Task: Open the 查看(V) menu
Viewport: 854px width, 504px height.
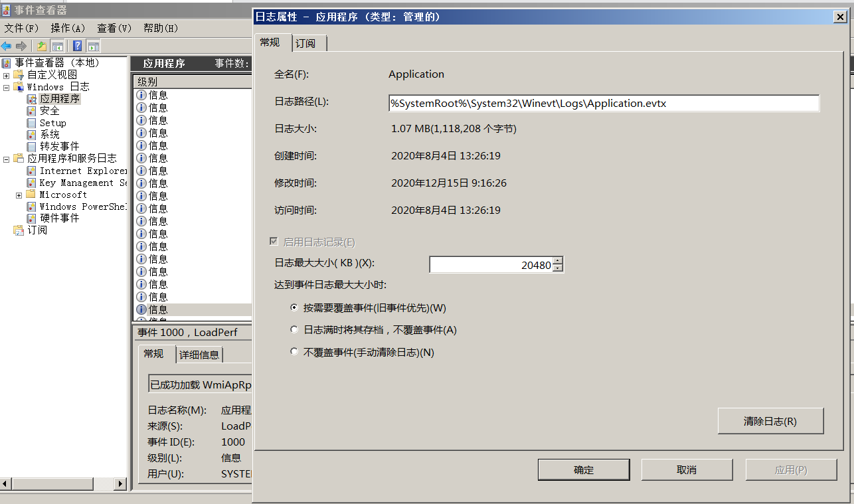Action: (x=115, y=28)
